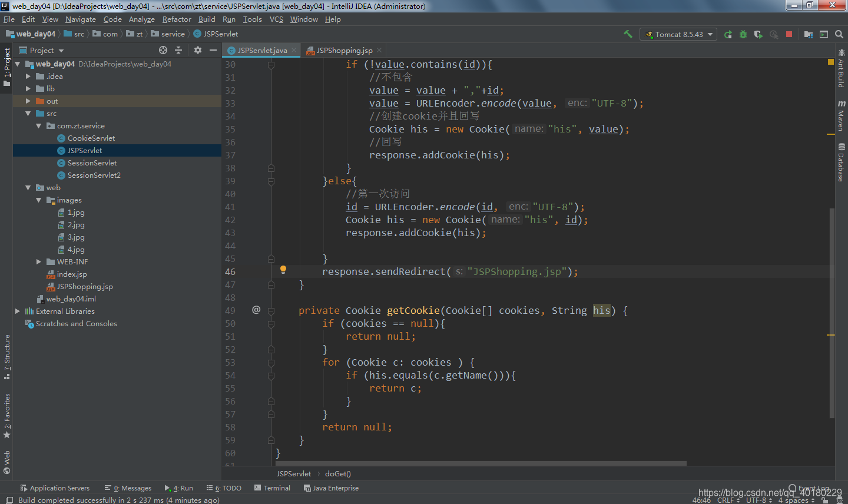Image resolution: width=848 pixels, height=504 pixels.
Task: Switch to the JSPServlet.java editor tab
Action: 261,50
